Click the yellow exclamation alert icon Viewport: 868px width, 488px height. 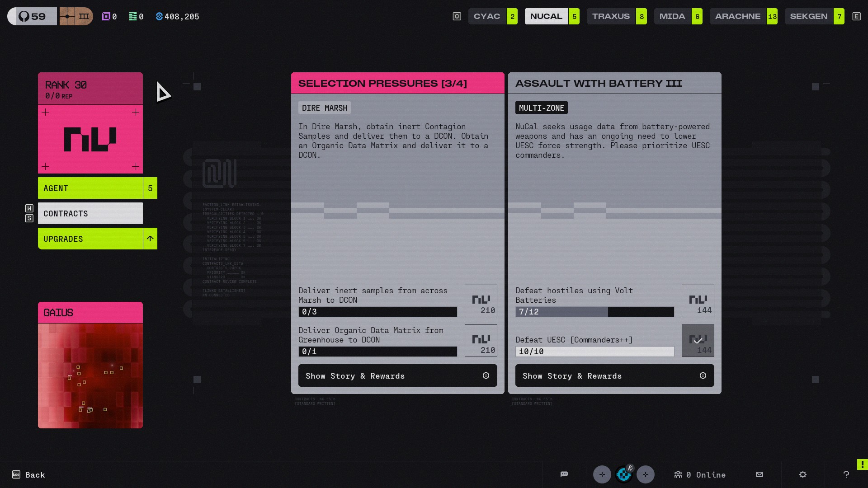coord(862,465)
